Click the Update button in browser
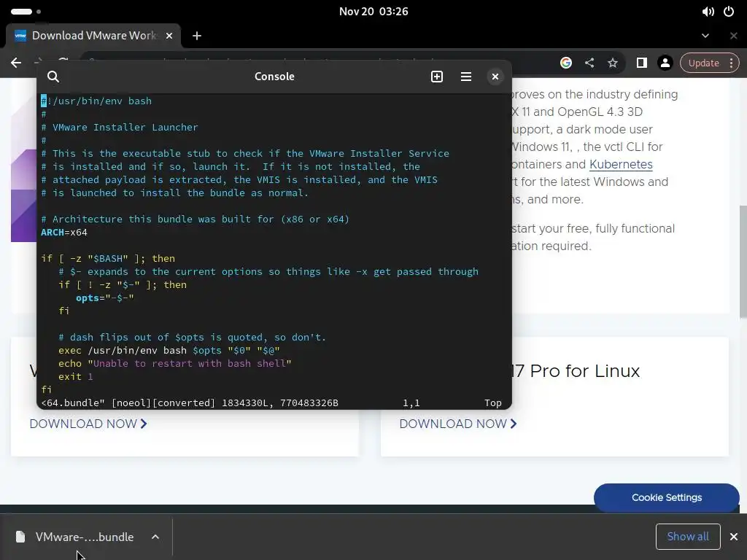This screenshot has width=747, height=560. [704, 63]
